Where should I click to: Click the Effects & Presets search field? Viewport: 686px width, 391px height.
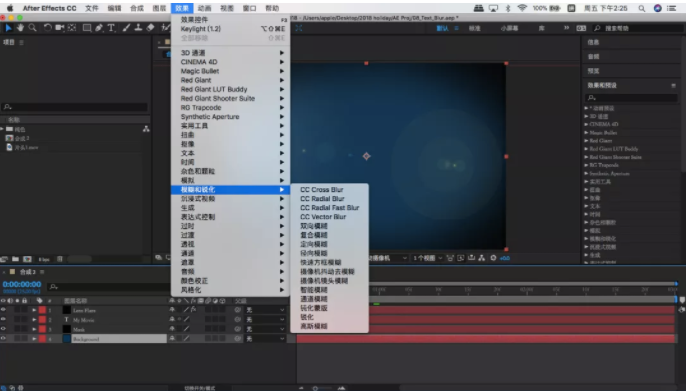coord(631,98)
